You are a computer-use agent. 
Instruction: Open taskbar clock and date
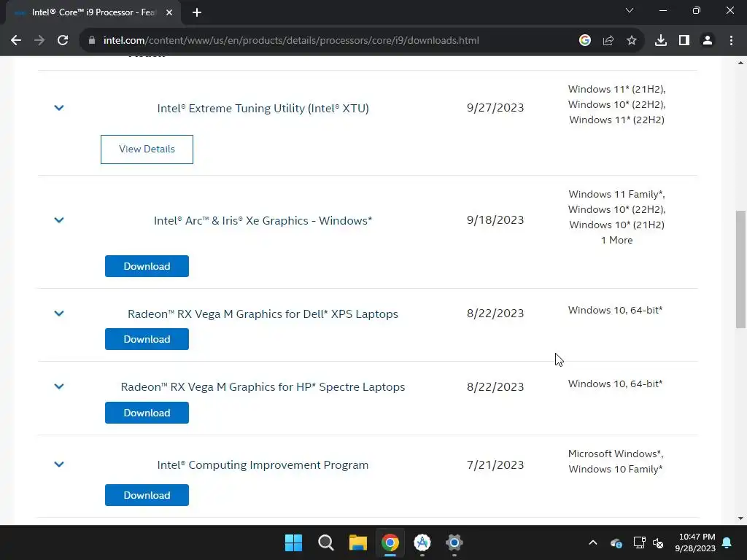click(x=695, y=542)
